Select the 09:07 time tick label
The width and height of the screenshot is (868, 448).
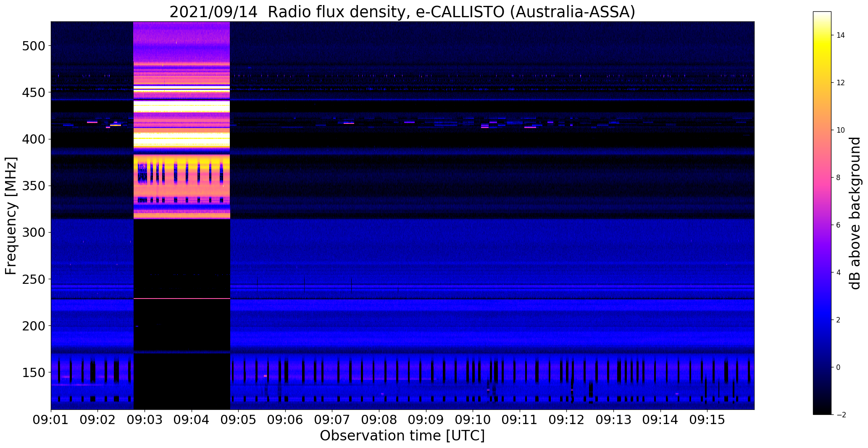pos(332,420)
